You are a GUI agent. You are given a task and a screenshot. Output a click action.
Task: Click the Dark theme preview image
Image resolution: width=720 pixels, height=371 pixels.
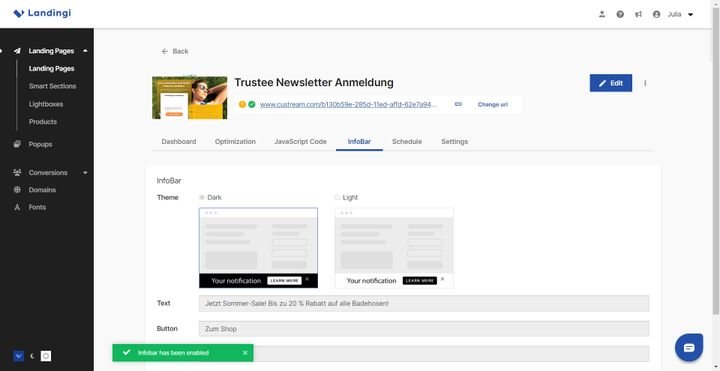click(x=258, y=248)
